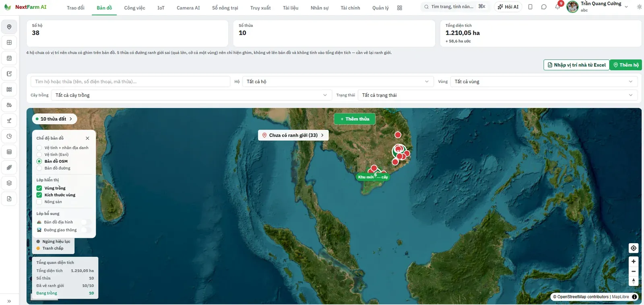The height and width of the screenshot is (305, 644).
Task: Go to the Camera AI tab
Action: coord(188,8)
